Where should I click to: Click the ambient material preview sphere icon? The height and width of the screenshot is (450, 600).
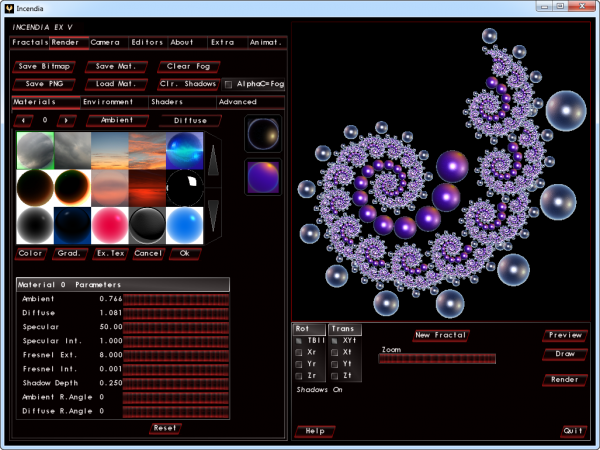pos(263,134)
